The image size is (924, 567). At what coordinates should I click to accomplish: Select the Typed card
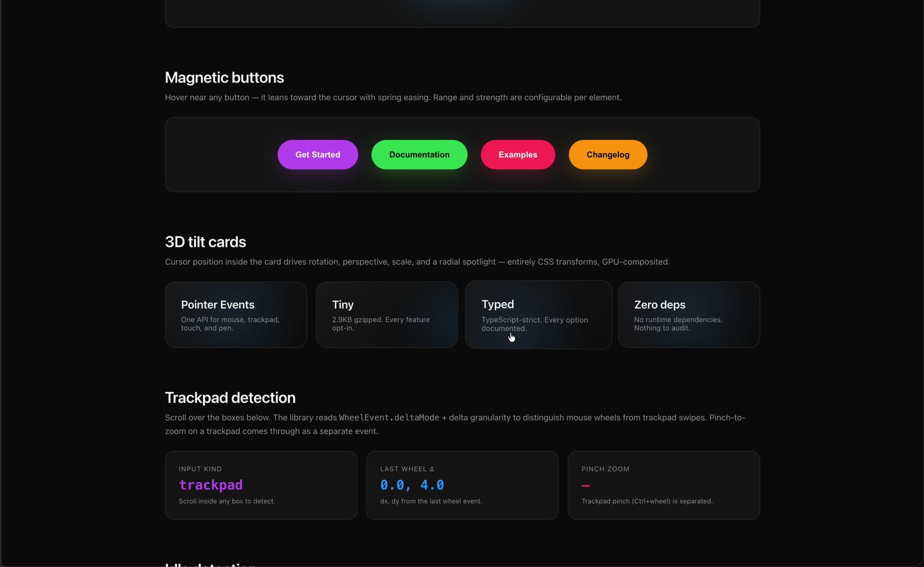538,314
